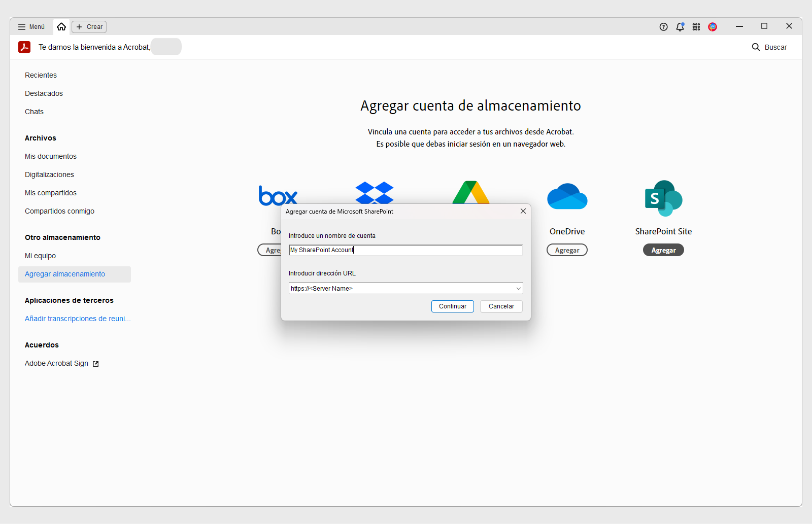This screenshot has width=812, height=524.
Task: Open the URL dropdown in the SharePoint dialog
Action: click(x=518, y=288)
